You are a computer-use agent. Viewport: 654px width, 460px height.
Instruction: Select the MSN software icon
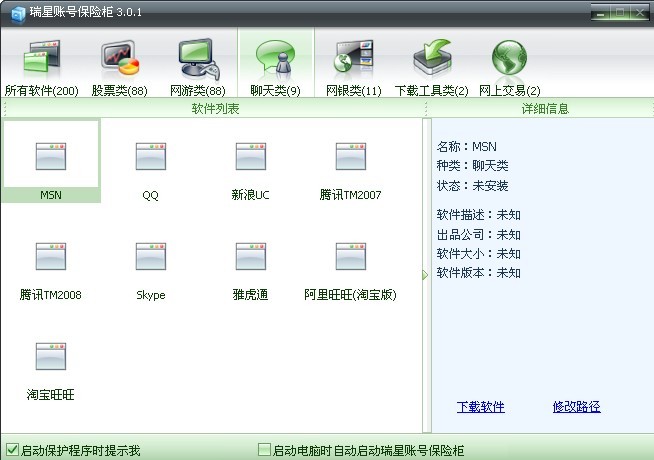point(51,156)
